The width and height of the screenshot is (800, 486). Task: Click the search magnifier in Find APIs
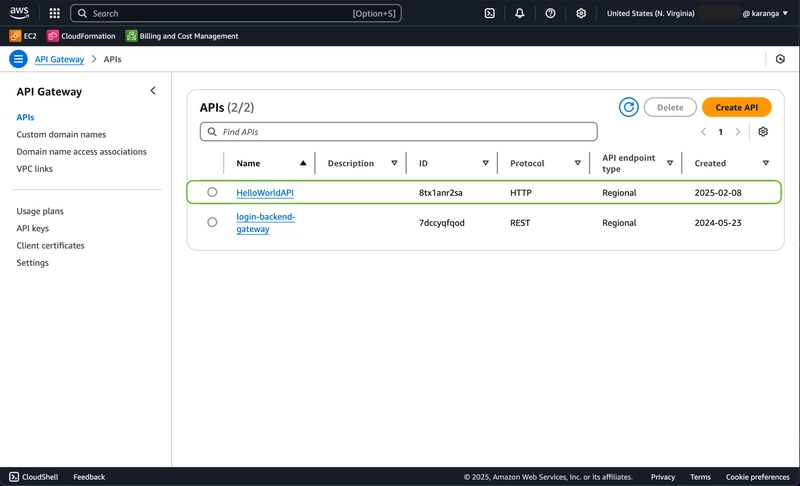click(212, 132)
